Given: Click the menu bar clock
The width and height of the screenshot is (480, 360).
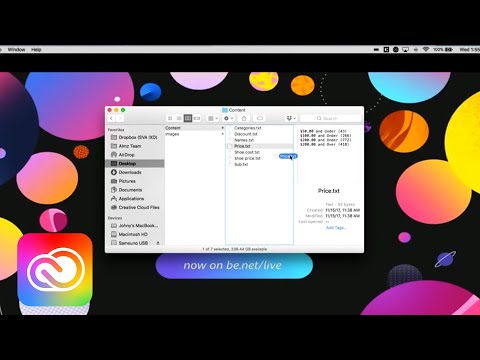Looking at the screenshot, I should pyautogui.click(x=469, y=49).
